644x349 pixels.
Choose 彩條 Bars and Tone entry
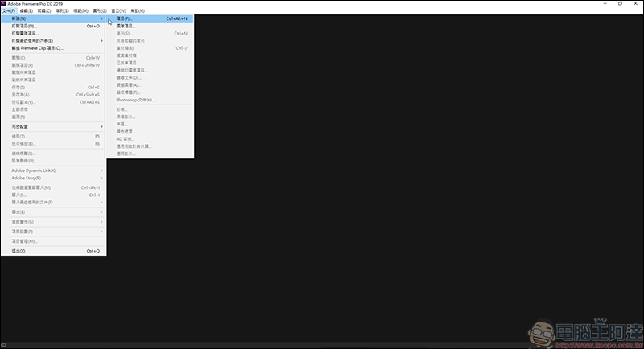point(150,109)
